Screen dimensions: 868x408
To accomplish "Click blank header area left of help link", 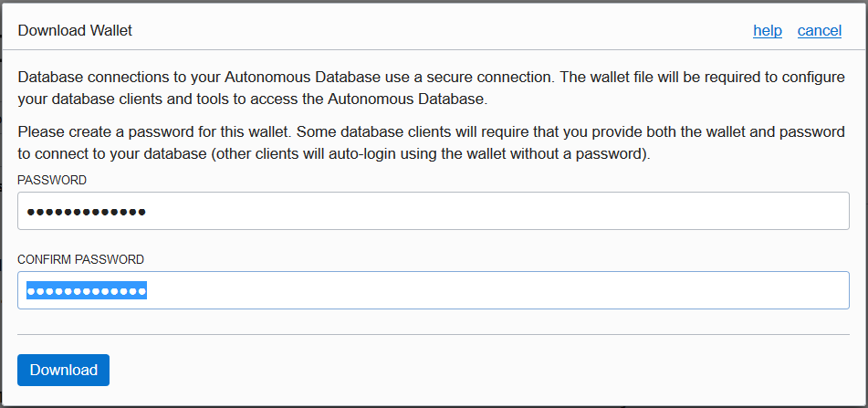I will [x=456, y=30].
